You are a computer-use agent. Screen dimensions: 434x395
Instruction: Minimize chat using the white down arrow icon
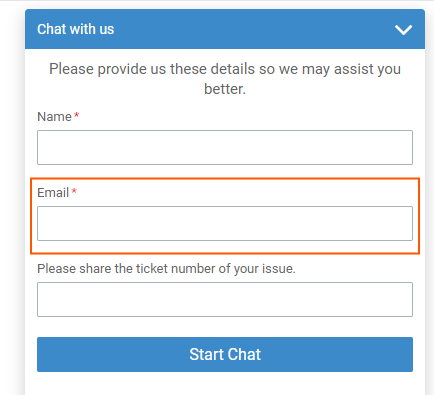[x=403, y=30]
